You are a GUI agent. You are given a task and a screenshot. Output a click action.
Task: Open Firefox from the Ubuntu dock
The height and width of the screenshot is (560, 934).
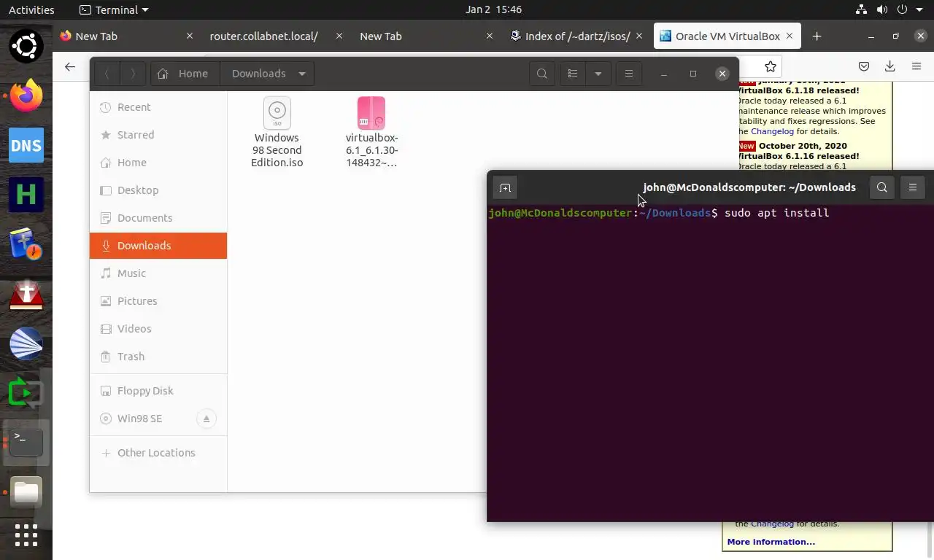(26, 96)
